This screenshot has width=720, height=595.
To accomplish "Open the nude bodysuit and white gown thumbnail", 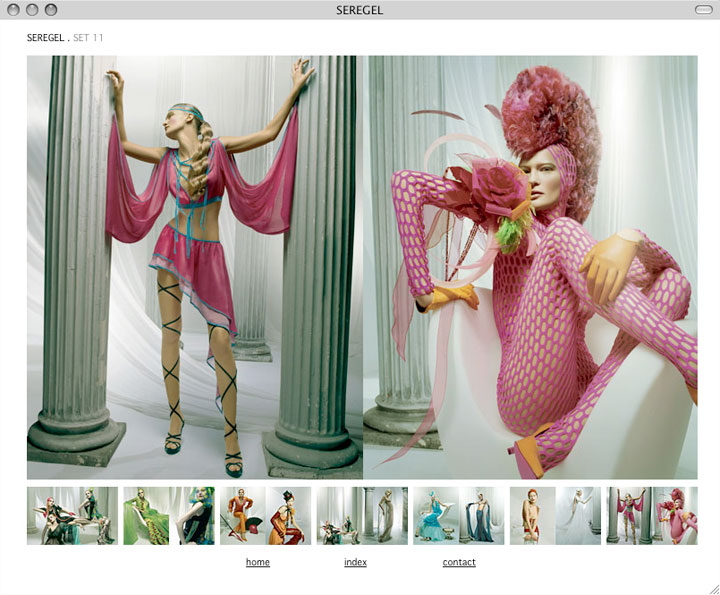I will pos(555,516).
